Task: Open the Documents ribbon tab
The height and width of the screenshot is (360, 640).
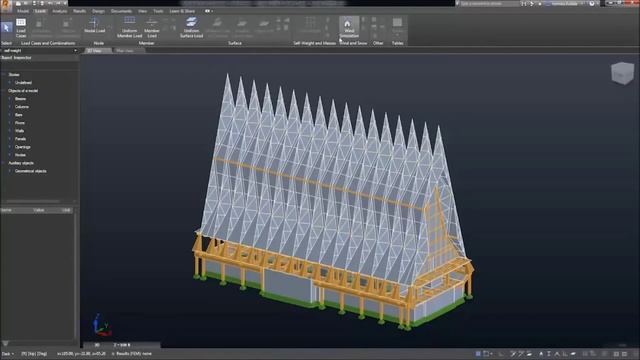Action: (121, 11)
